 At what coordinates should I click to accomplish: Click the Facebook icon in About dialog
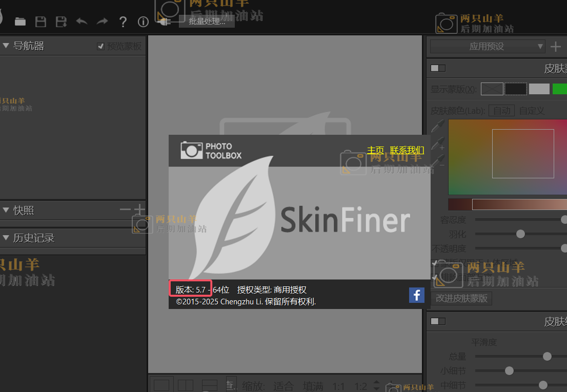point(416,295)
